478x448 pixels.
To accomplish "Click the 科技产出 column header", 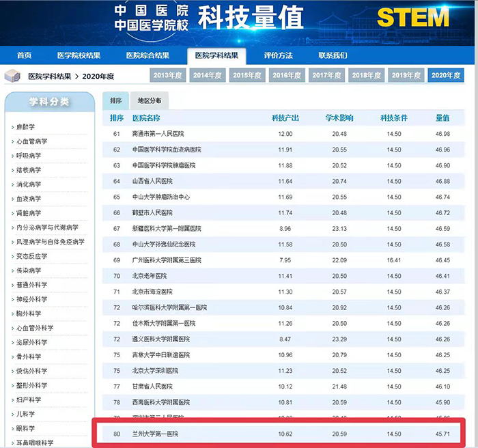I will [x=285, y=117].
